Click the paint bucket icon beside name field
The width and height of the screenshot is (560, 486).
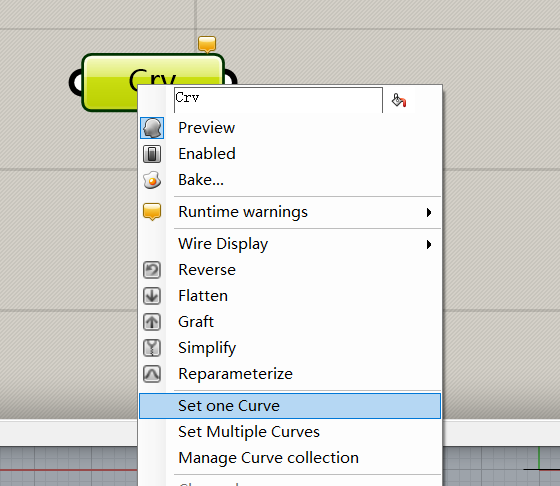(399, 100)
